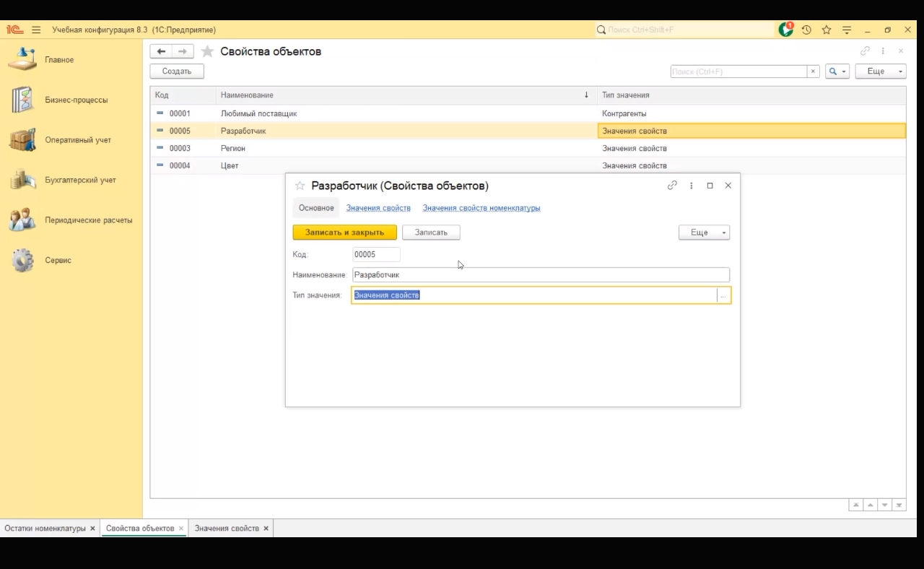924x569 pixels.
Task: Expand the Еще dropdown in dialog
Action: [704, 233]
